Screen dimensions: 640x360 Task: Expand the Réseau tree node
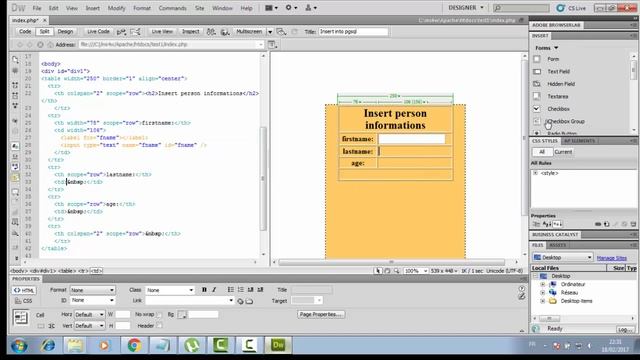coord(542,293)
